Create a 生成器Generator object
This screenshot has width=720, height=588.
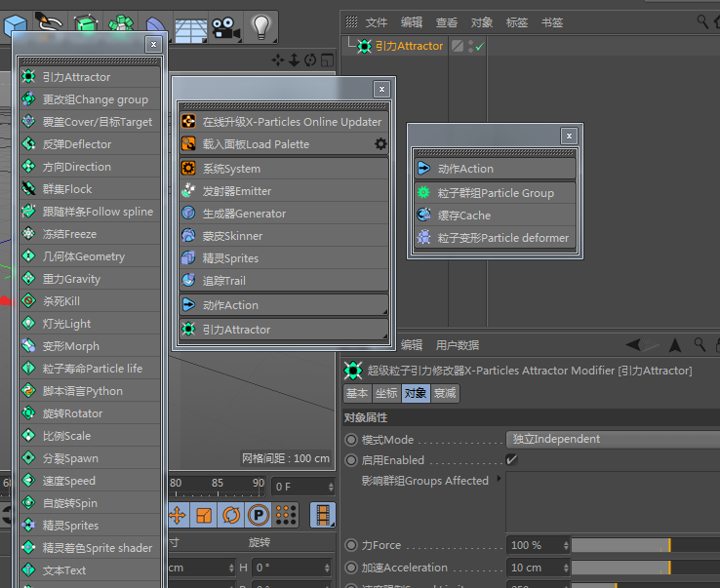pos(284,214)
